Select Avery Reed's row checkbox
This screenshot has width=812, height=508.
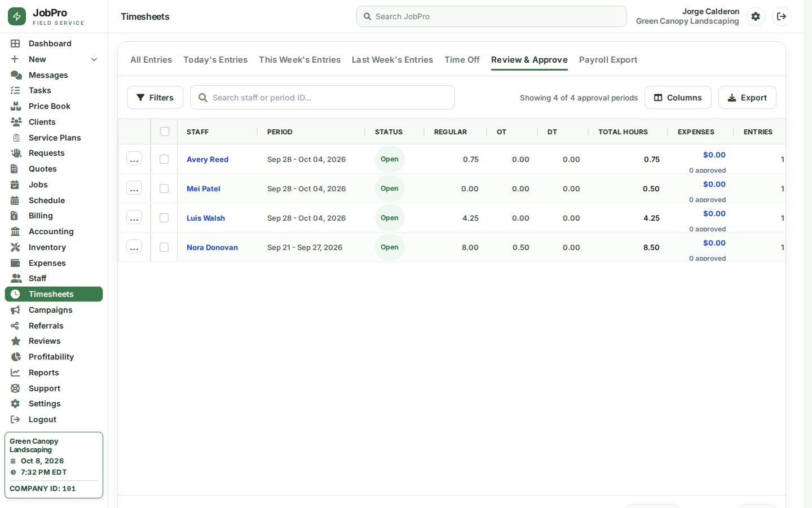point(164,159)
